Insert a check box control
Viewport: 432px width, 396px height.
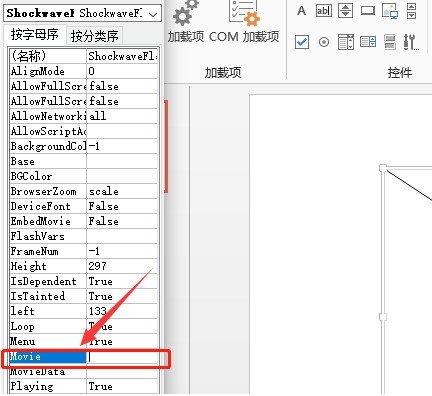(302, 42)
